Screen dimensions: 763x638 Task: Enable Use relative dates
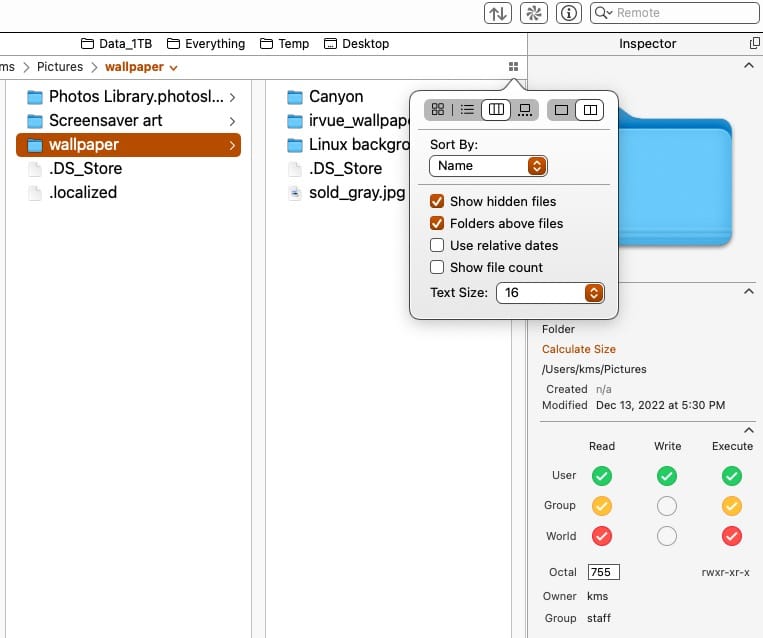437,245
